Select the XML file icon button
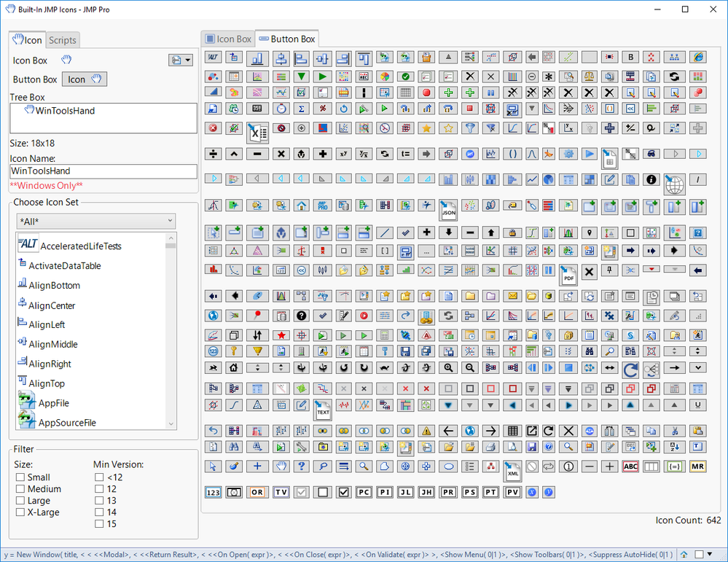This screenshot has height=562, width=728. 512,470
